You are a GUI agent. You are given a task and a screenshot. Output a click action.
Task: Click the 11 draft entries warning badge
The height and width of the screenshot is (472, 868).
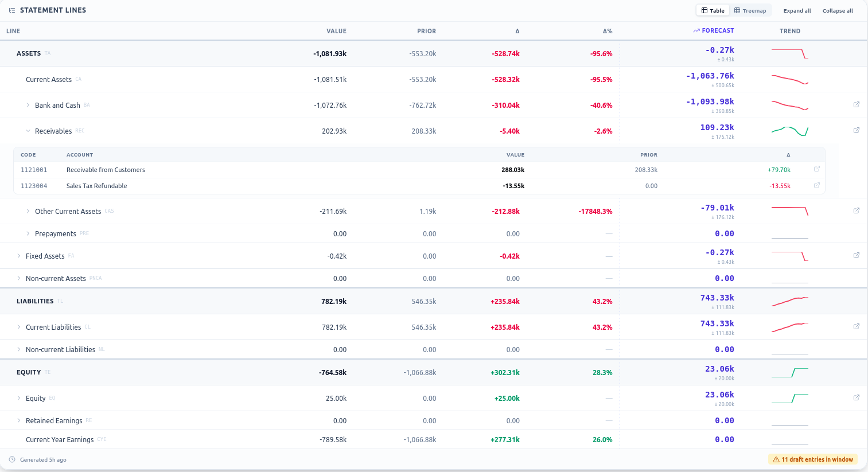pos(813,459)
